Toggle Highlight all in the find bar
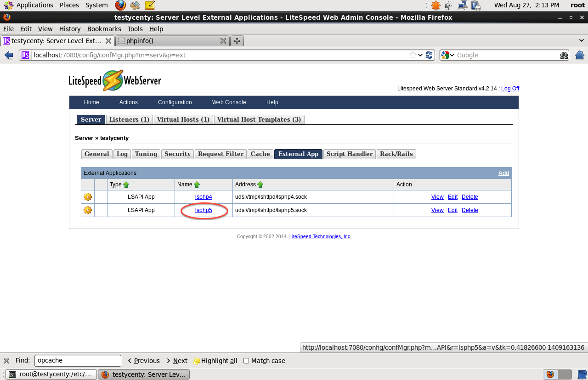Viewport: 588px width, 380px height. click(215, 361)
